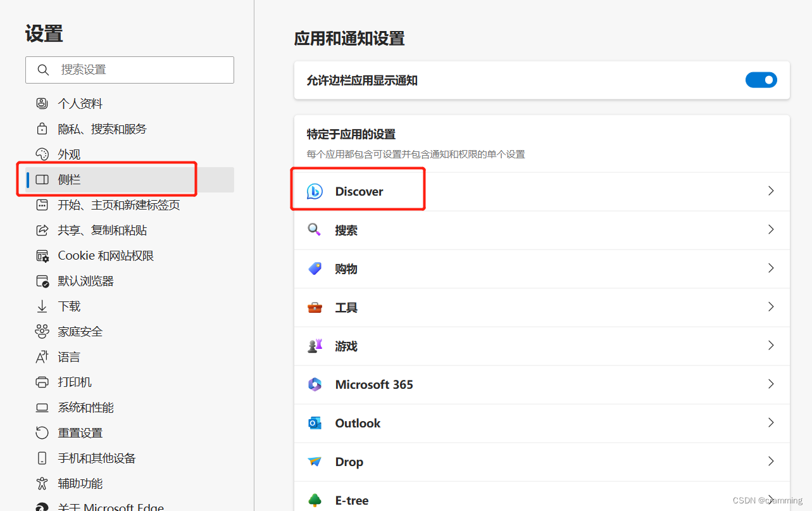Open Cookie 和网站权限 settings page
The image size is (812, 511).
(130, 256)
